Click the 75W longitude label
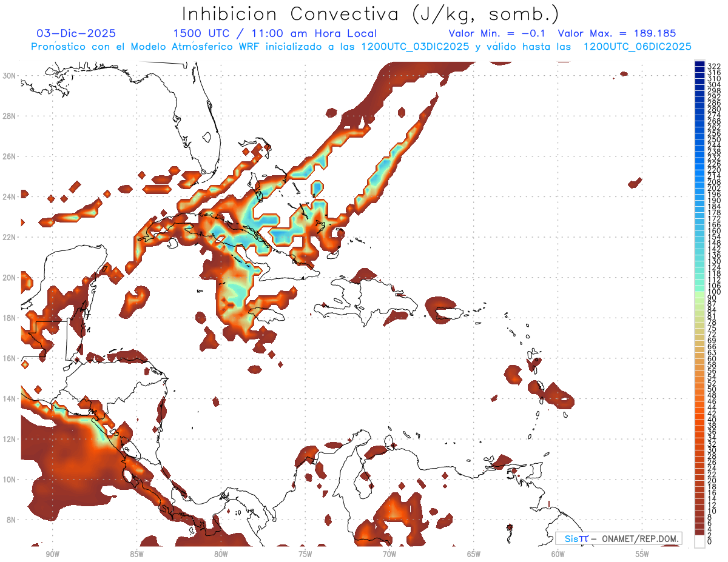This screenshot has height=562, width=728. pos(305,554)
